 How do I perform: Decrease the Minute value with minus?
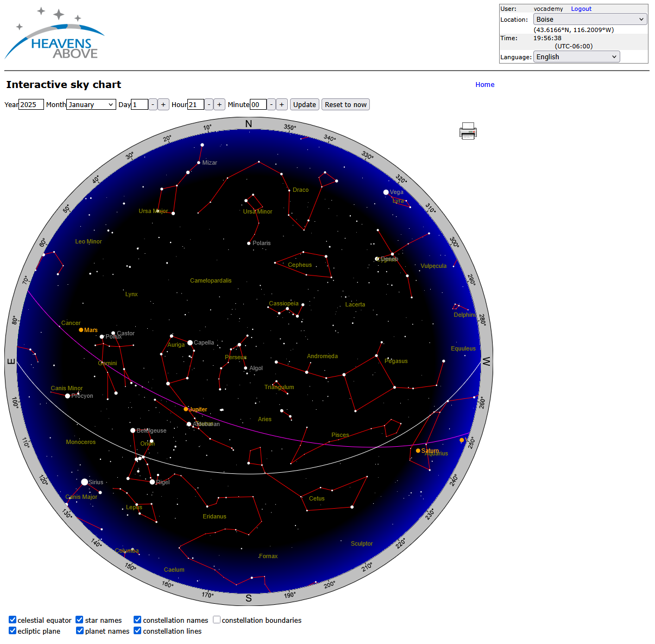271,104
